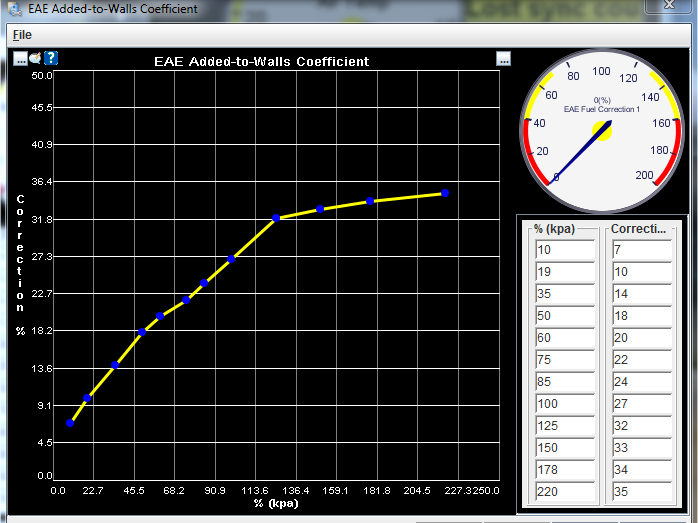This screenshot has width=698, height=523.
Task: Click the graph options ellipsis icon at top-left
Action: pyautogui.click(x=20, y=59)
